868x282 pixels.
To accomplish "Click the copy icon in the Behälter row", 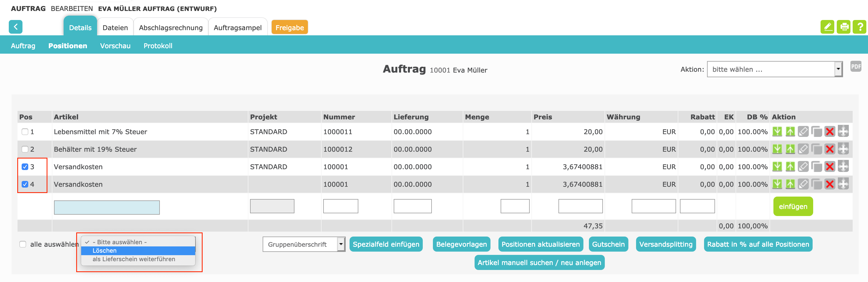I will [x=816, y=149].
